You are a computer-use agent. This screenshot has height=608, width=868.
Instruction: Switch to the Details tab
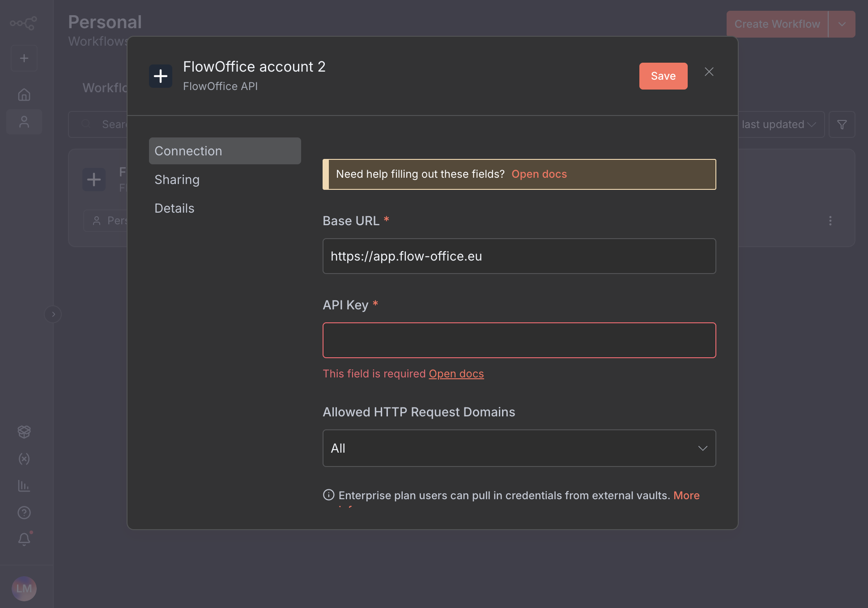pyautogui.click(x=174, y=208)
